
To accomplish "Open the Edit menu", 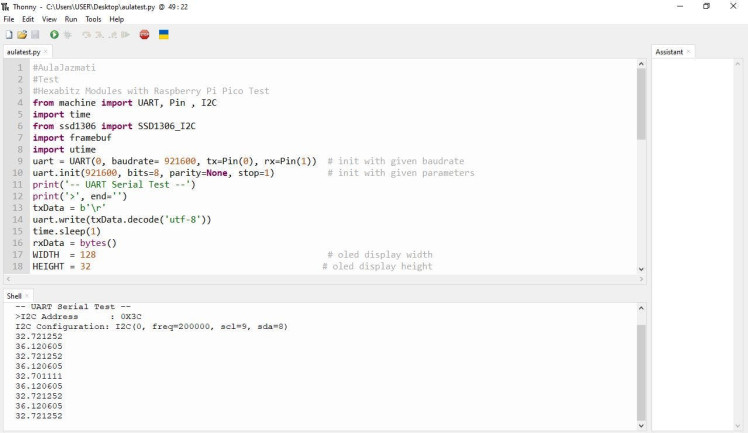I will [x=28, y=19].
